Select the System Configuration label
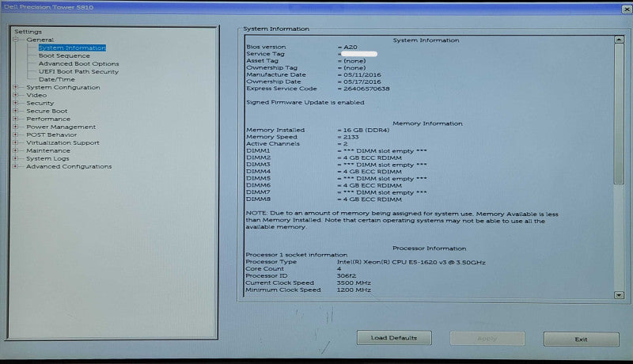This screenshot has height=364, width=633. point(63,87)
